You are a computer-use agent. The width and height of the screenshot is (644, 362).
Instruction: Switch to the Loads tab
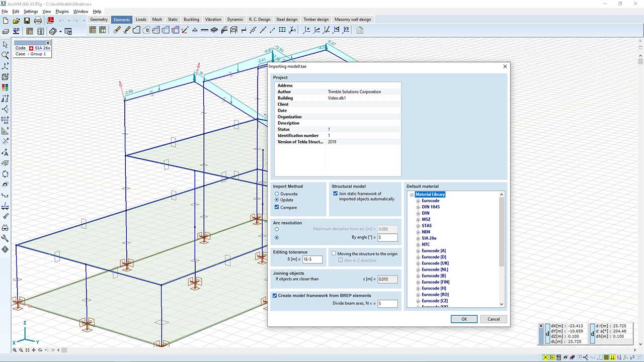click(141, 20)
